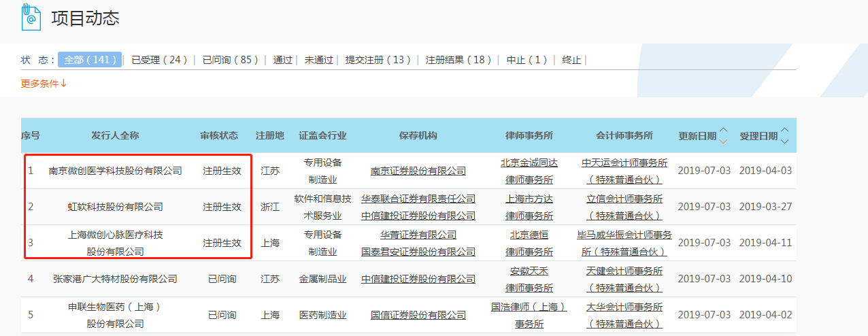Image resolution: width=868 pixels, height=336 pixels.
Task: Click issuer 申联生物医药（上海）股份有限公司
Action: point(116,315)
